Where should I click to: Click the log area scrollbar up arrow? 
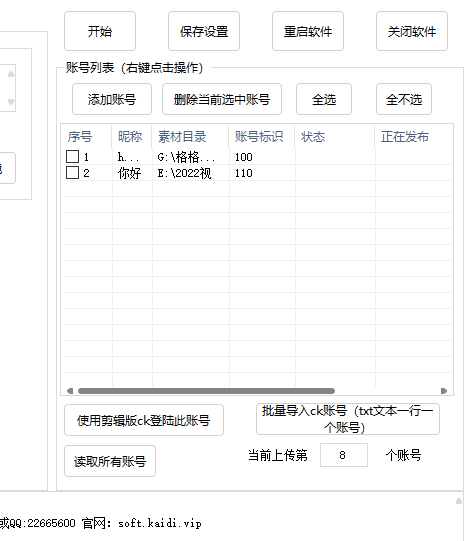[459, 501]
